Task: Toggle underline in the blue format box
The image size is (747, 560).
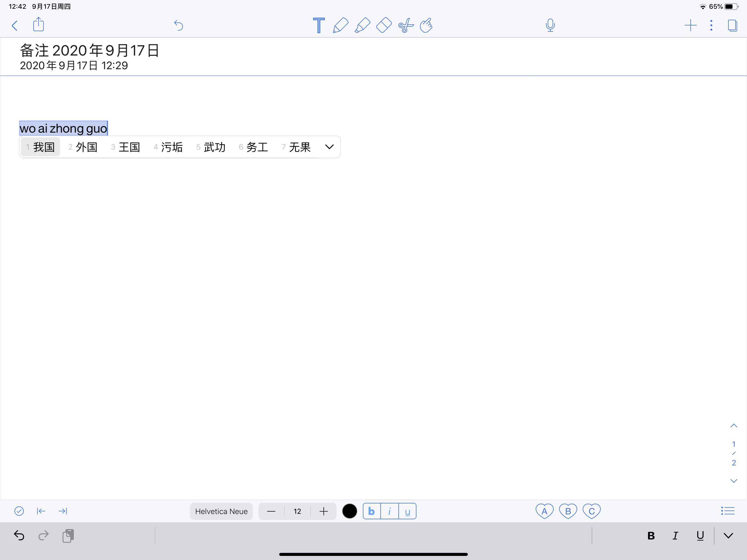Action: (x=407, y=511)
